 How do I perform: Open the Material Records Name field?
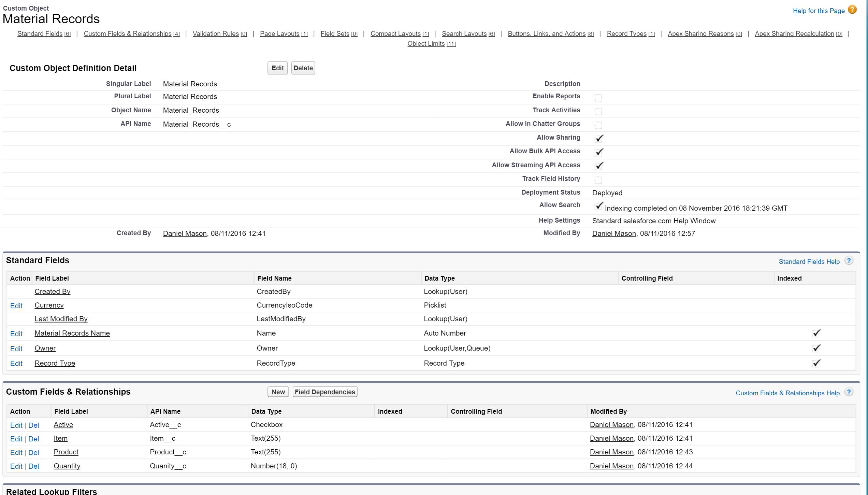coord(72,333)
